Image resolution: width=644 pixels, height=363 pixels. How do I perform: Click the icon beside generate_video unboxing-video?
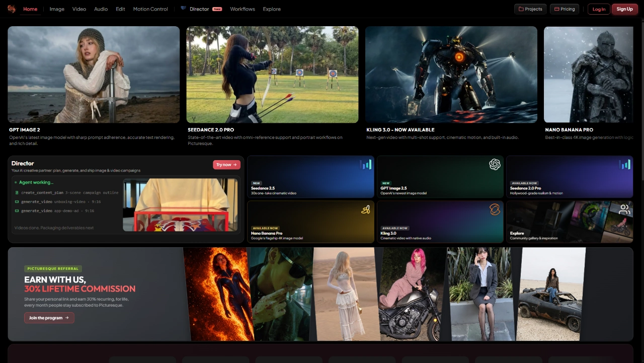pos(17,202)
